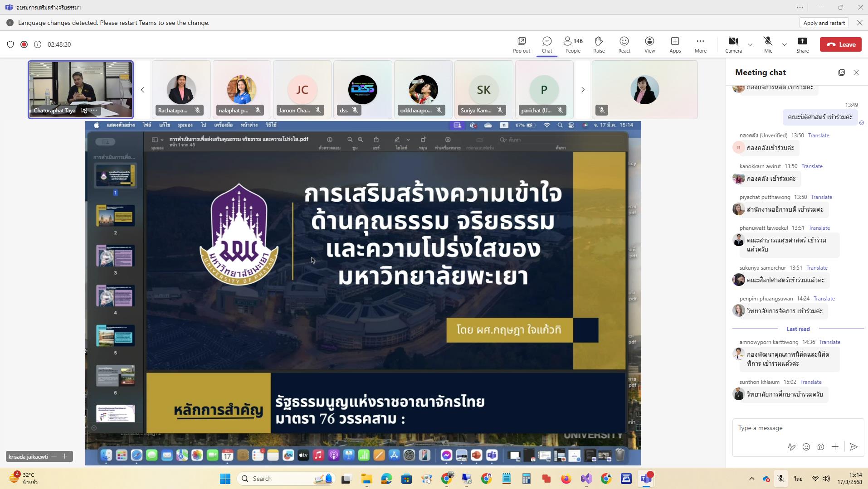Expand krisada jaikaewti presenter bar plus

64,456
